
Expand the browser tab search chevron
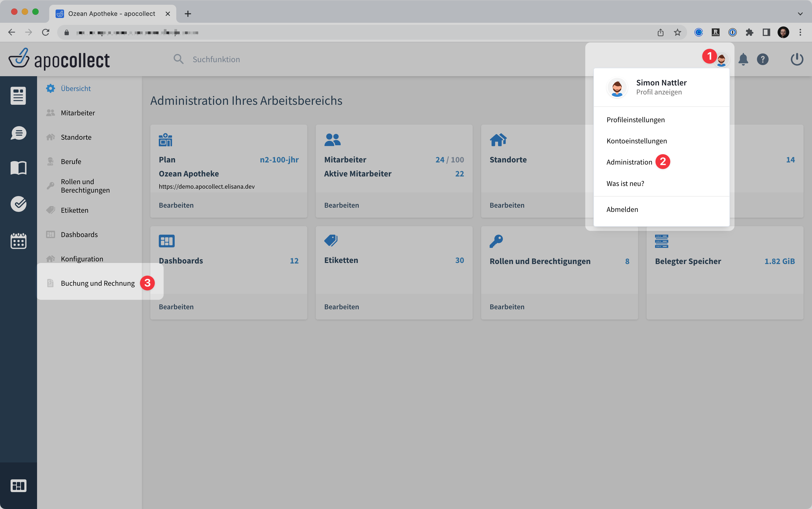click(800, 14)
